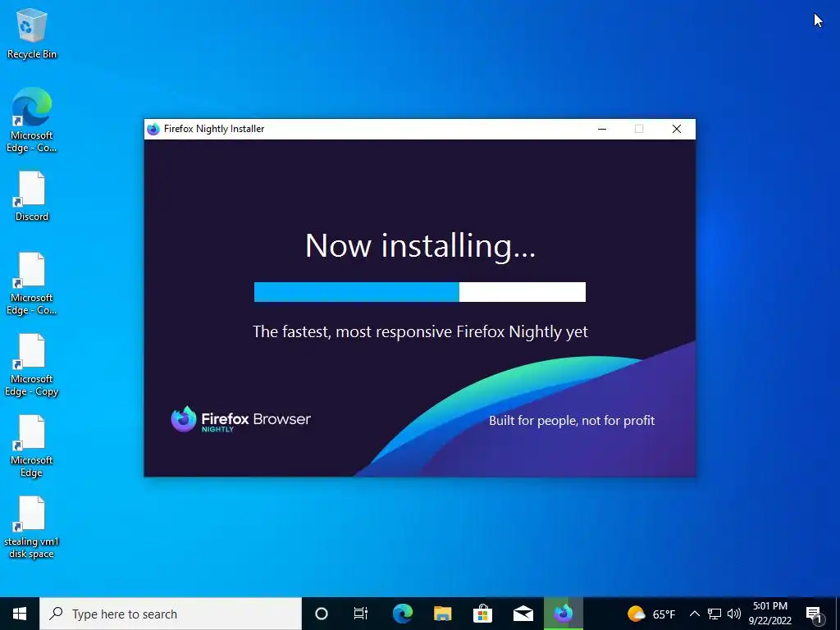Select the shortcut labeled just Microsoft Edge
The height and width of the screenshot is (630, 840).
(32, 446)
